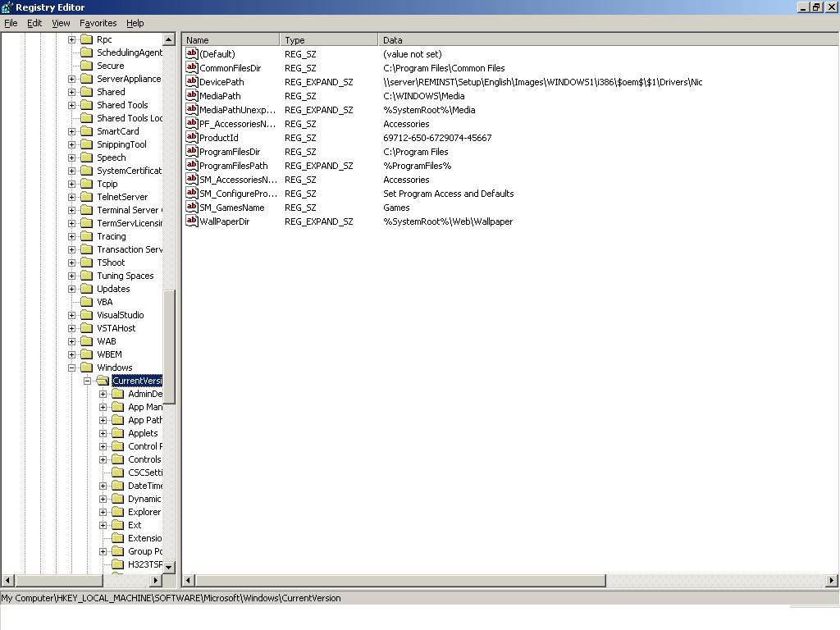Click the CommonFilesDir value icon

click(x=192, y=67)
